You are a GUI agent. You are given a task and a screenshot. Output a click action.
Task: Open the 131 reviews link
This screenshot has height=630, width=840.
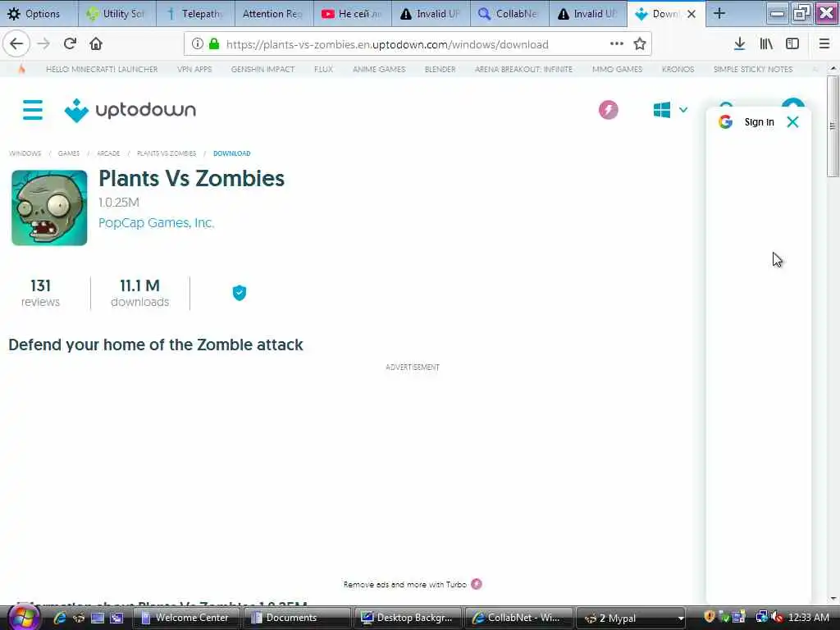coord(41,293)
